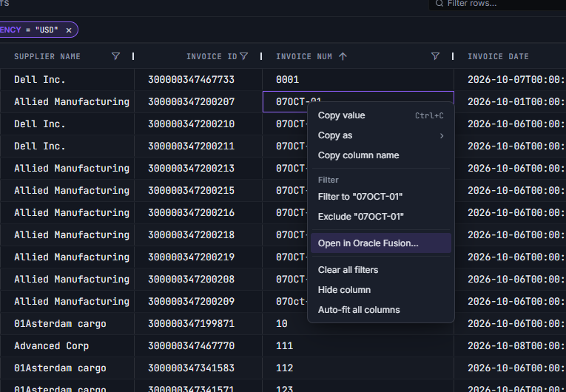Select invoice ID 300000347199871
The width and height of the screenshot is (566, 392).
tap(198, 324)
